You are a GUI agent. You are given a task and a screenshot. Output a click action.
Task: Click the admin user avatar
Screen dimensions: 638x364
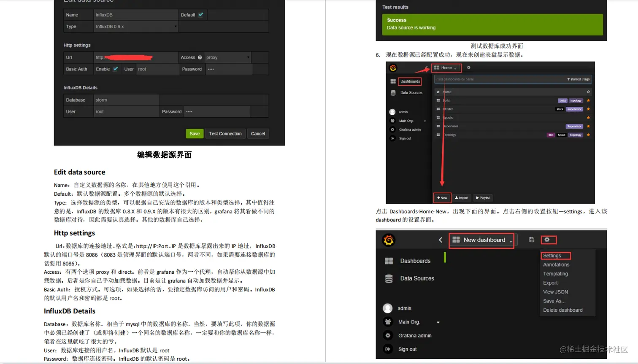tap(388, 308)
